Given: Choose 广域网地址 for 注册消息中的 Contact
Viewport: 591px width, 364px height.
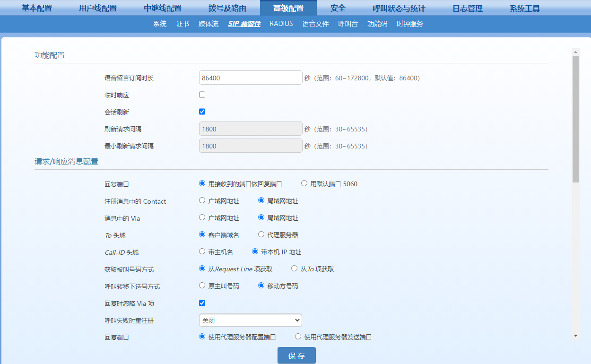Looking at the screenshot, I should pos(202,200).
